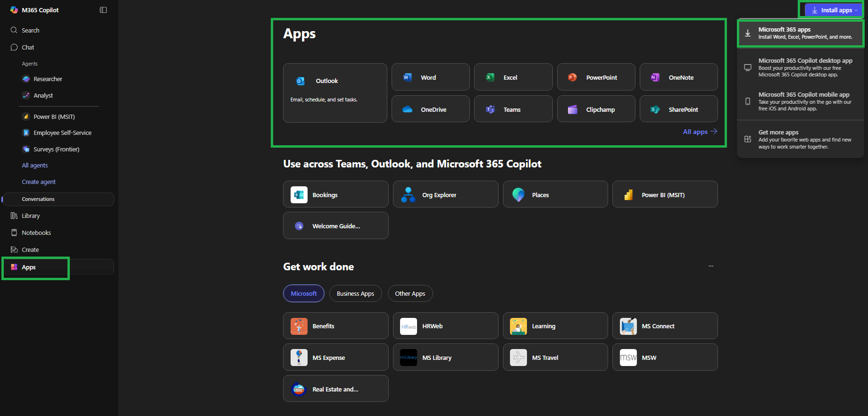
Task: Click the Outlook icon
Action: click(300, 81)
